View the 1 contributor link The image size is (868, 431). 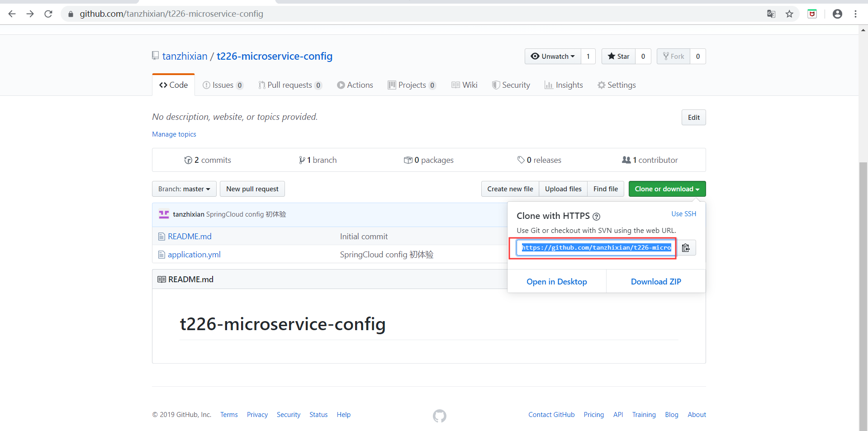650,160
